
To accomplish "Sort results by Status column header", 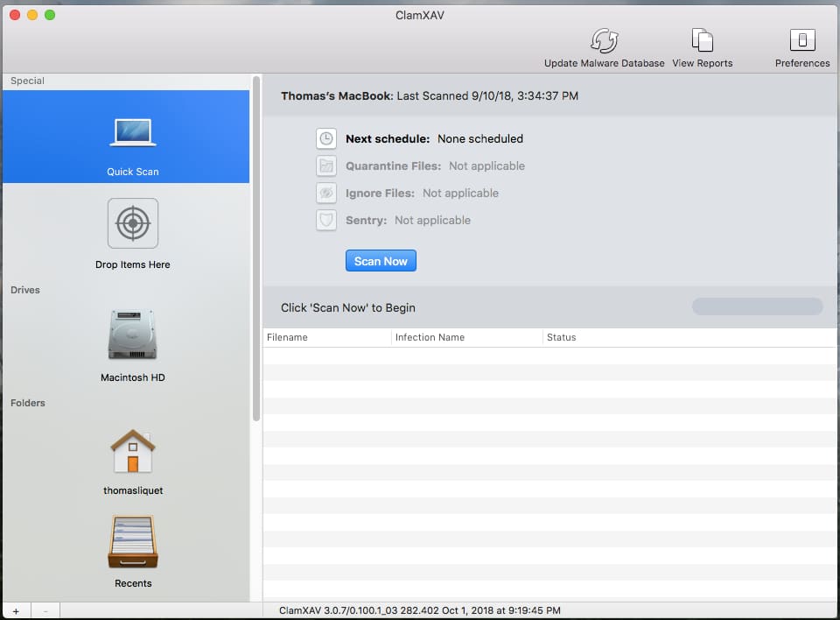I will pyautogui.click(x=689, y=337).
